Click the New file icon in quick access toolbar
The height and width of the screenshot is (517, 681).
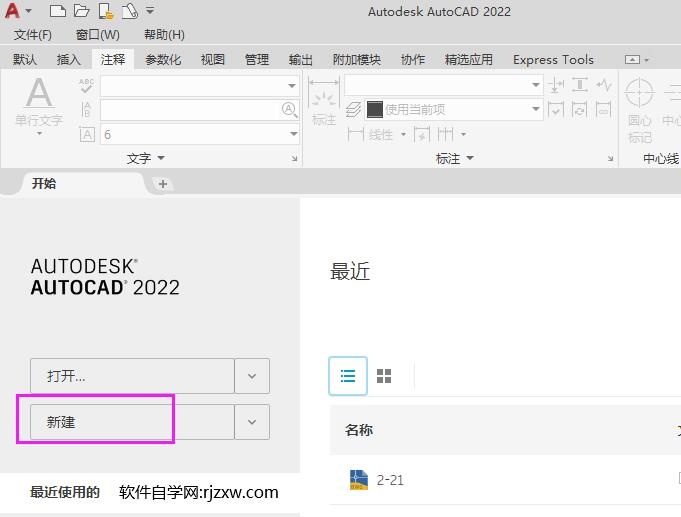coord(57,10)
